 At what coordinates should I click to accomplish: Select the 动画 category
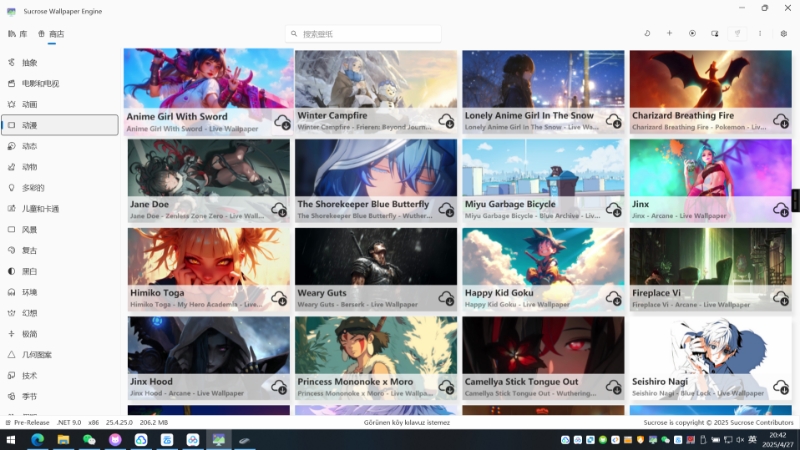[x=60, y=105]
